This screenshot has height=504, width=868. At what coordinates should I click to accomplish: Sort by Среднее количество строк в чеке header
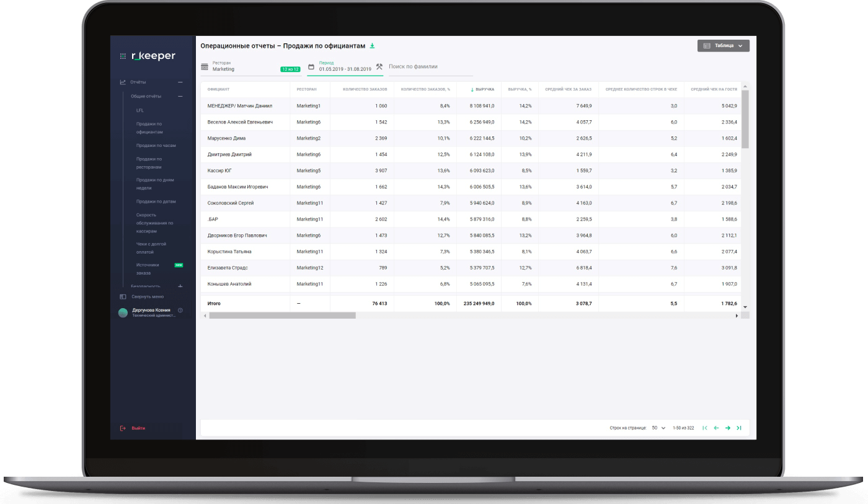click(x=641, y=89)
